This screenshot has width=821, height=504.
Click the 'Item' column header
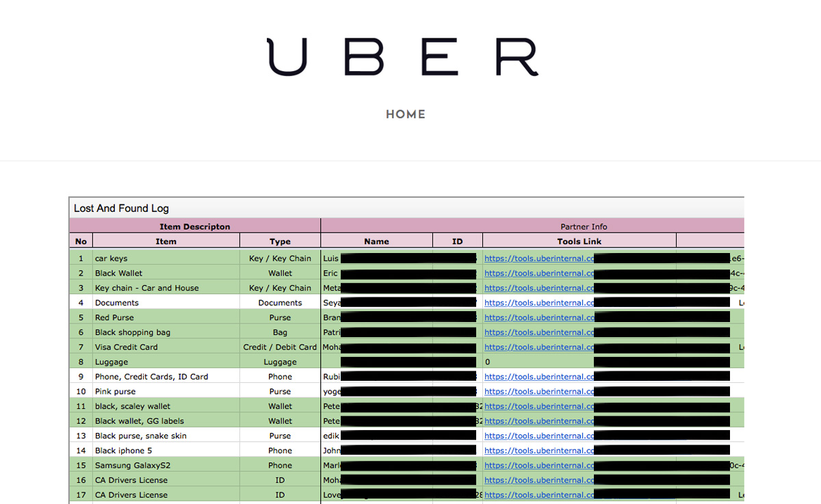pyautogui.click(x=166, y=241)
